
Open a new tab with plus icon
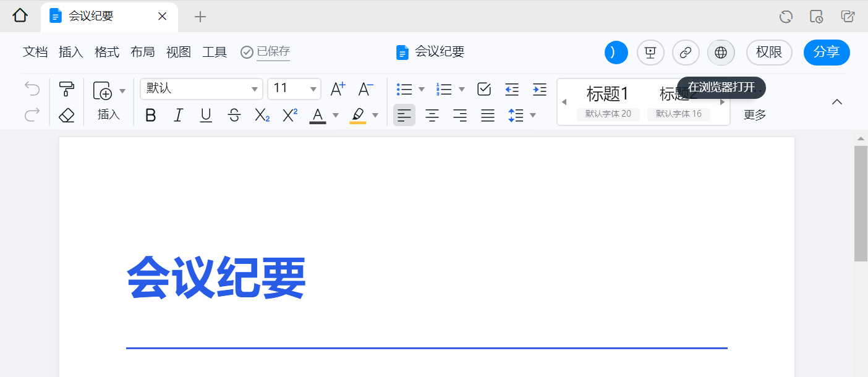point(200,17)
